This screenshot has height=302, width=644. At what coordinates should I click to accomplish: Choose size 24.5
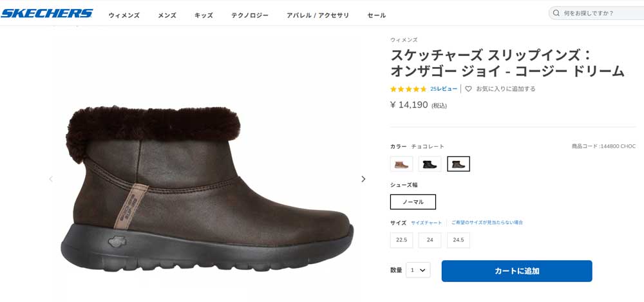point(459,240)
